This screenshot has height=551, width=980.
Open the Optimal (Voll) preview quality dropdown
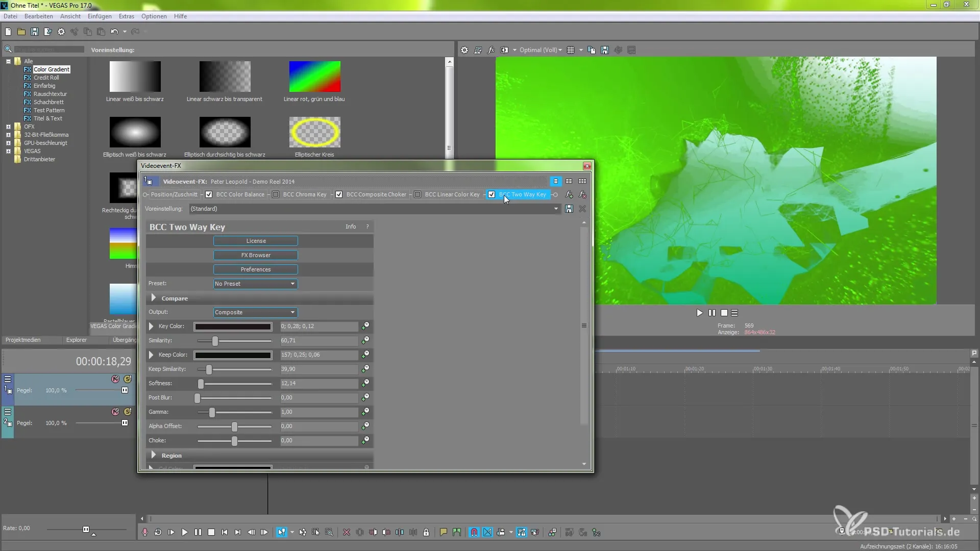point(541,50)
